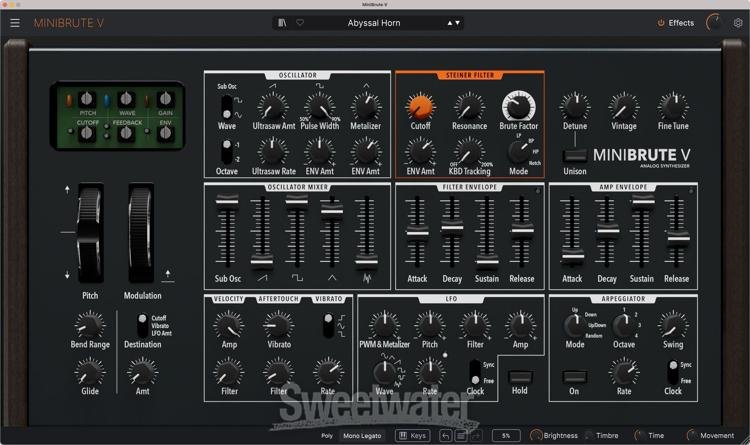This screenshot has width=750, height=445.
Task: Click the Pitch bend wheel
Action: click(x=90, y=233)
